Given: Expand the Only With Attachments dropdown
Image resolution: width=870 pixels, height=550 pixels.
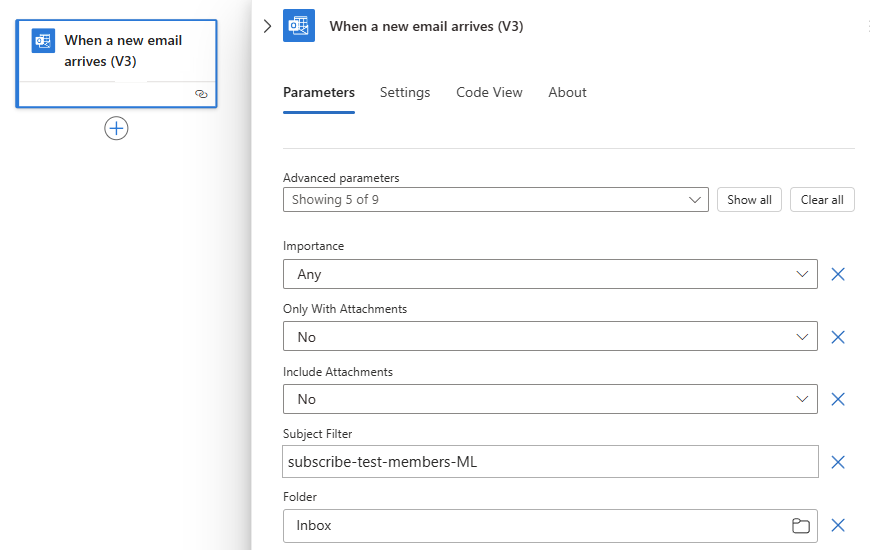Looking at the screenshot, I should click(x=550, y=337).
